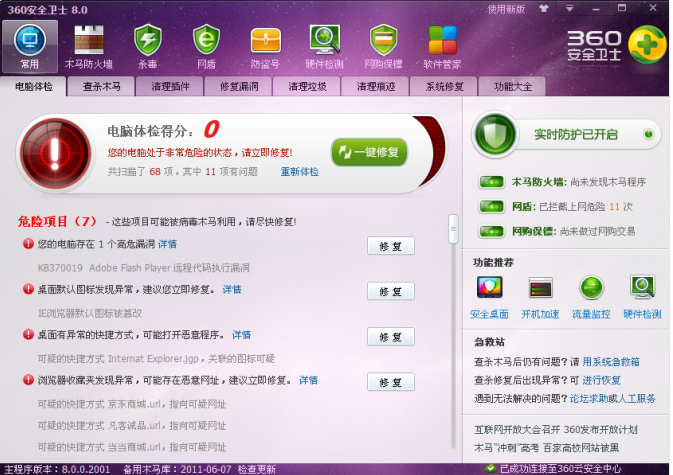Screen dimensions: 673x475
Task: Click the 重新体检 link
Action: [x=300, y=172]
